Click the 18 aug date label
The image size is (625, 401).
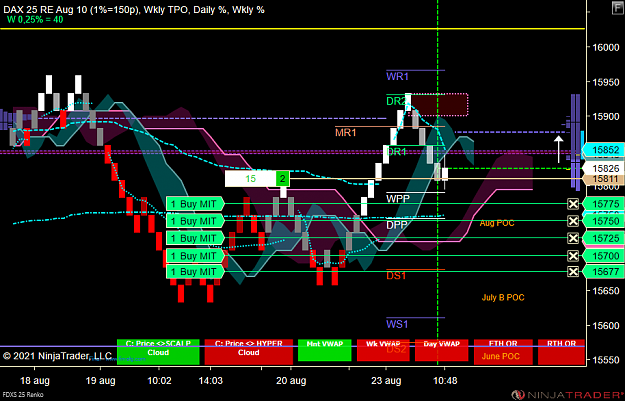point(35,381)
